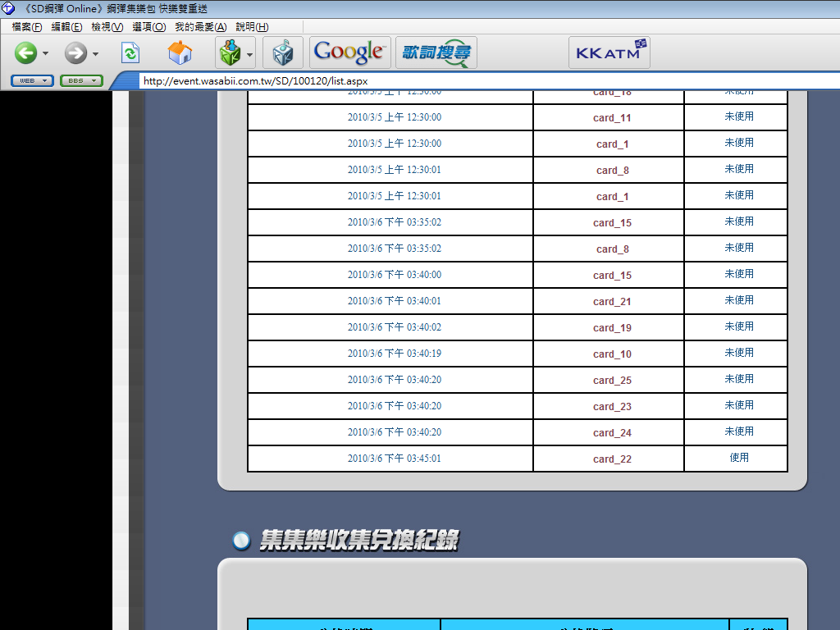This screenshot has width=840, height=630.
Task: Click 未使用 status in card_11 row
Action: tap(739, 116)
